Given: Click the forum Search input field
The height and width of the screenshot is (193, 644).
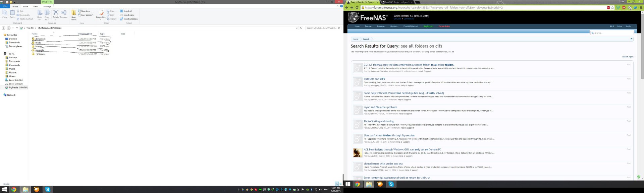Looking at the screenshot, I should click(613, 33).
